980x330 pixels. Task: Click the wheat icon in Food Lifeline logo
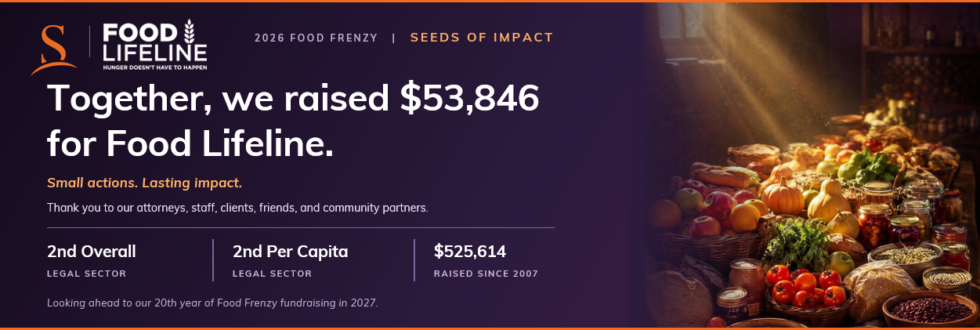(188, 31)
